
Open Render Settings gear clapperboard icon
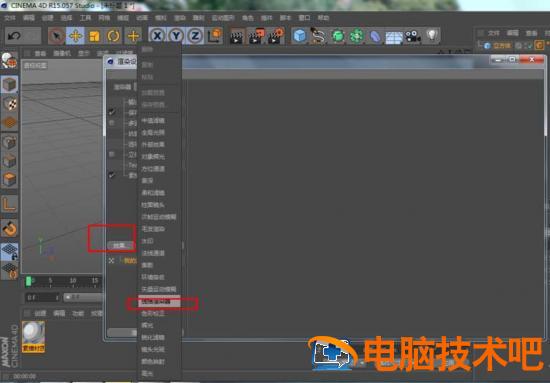click(x=276, y=36)
